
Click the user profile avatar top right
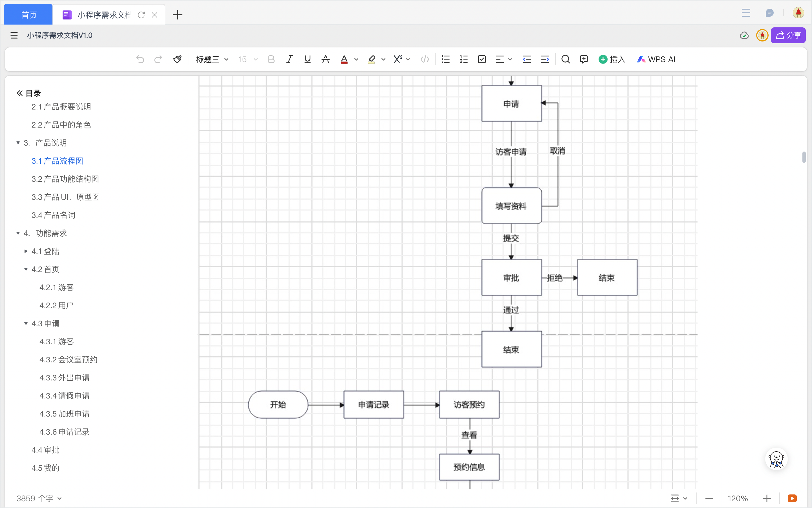(798, 13)
